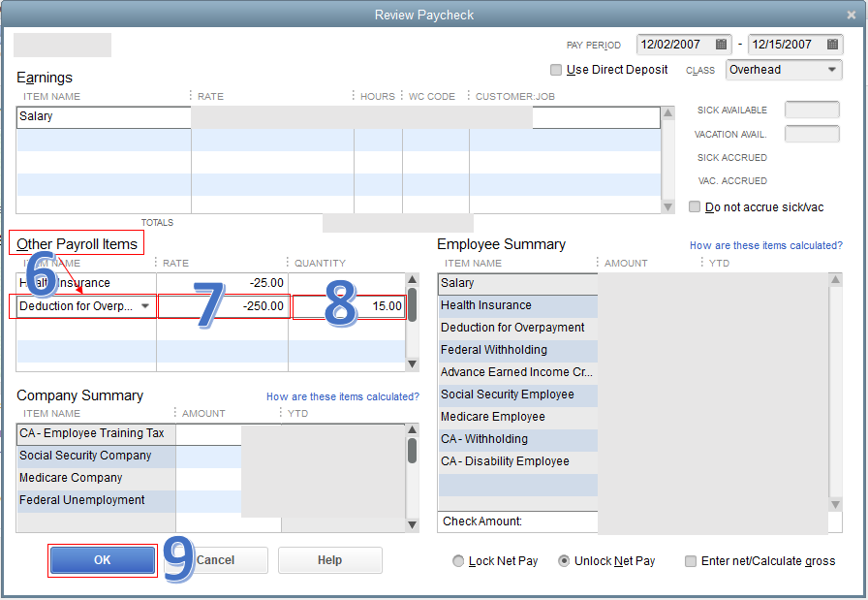Click QUANTITY column header in Other Payroll Items
Screen dimensions: 868x600
pyautogui.click(x=320, y=263)
